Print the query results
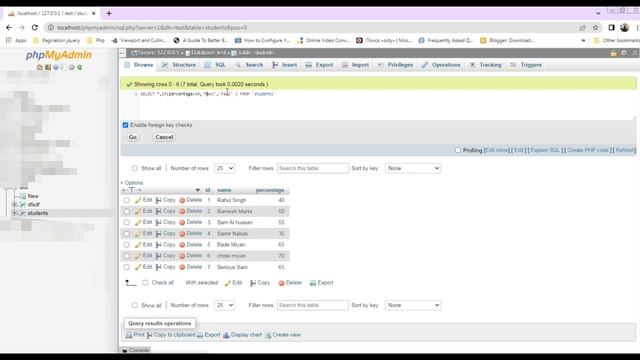The width and height of the screenshot is (640, 360). [135, 335]
